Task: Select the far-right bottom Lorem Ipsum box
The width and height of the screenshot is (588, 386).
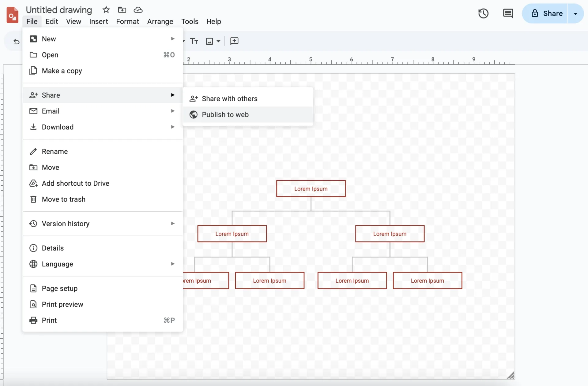Action: tap(428, 280)
